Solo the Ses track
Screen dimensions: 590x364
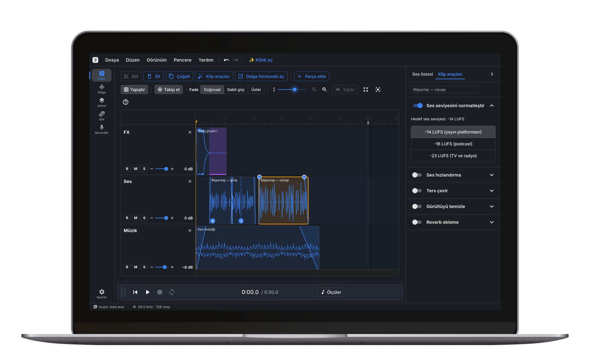coord(144,218)
